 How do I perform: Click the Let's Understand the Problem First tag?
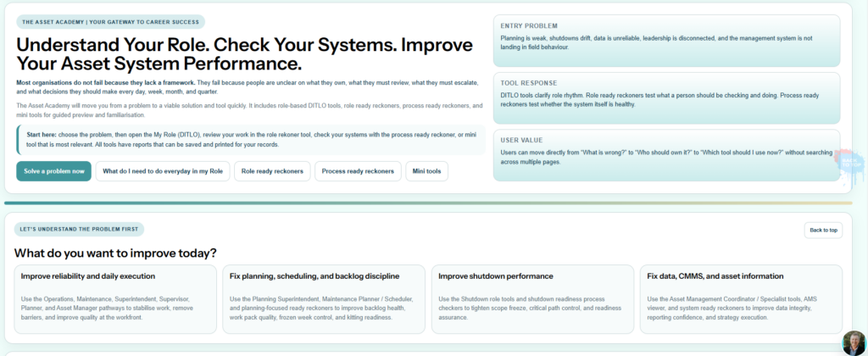tap(79, 229)
